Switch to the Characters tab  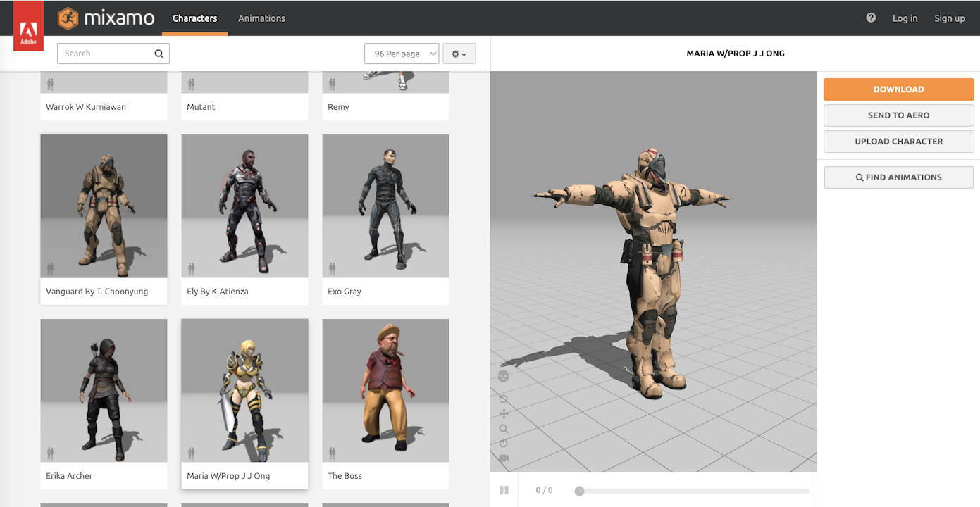194,18
